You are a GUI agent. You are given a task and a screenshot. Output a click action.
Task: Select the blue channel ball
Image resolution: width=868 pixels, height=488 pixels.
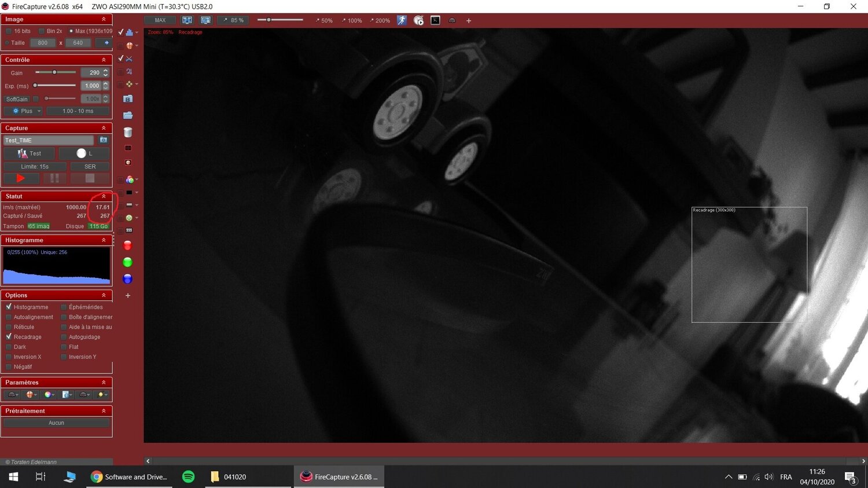128,279
